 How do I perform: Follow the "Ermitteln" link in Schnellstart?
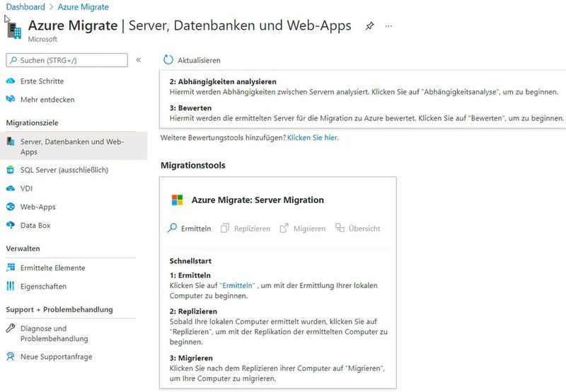[237, 286]
